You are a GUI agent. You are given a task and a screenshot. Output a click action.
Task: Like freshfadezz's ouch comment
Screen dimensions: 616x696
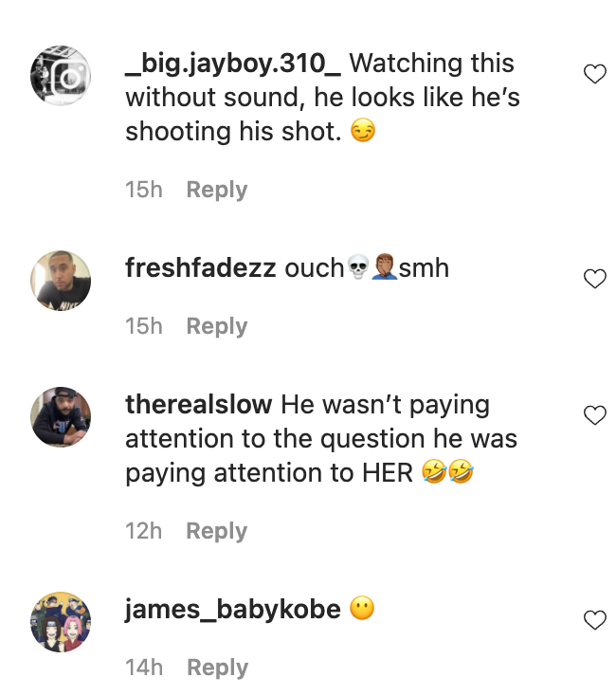coord(594,279)
